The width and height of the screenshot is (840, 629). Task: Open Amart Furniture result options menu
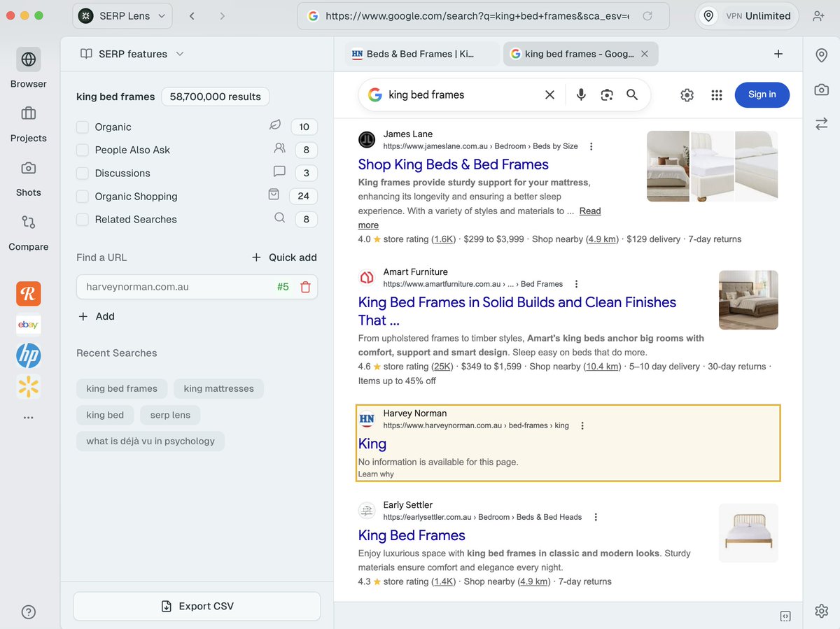[x=576, y=284]
